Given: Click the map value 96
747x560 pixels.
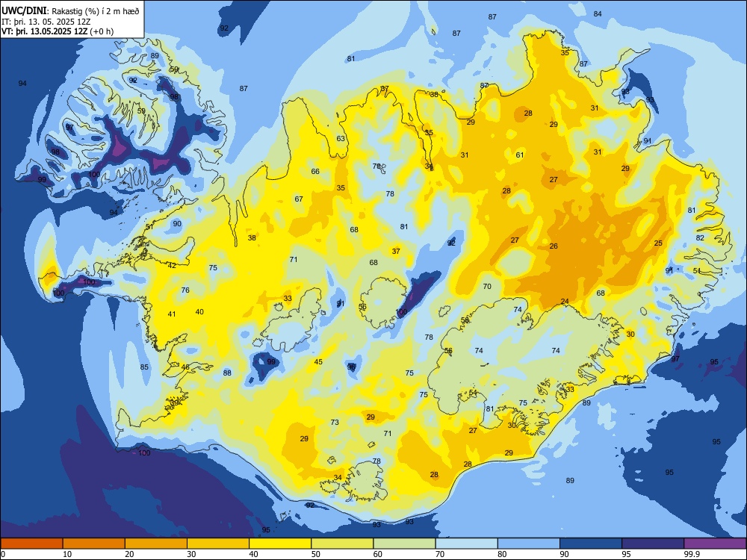Looking at the screenshot, I should pyautogui.click(x=352, y=367).
